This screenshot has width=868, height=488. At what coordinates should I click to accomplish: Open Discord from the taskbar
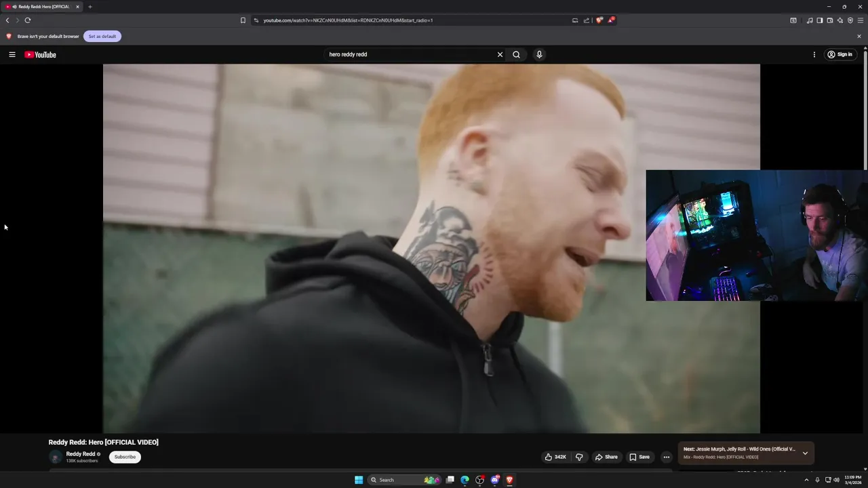coord(495,480)
